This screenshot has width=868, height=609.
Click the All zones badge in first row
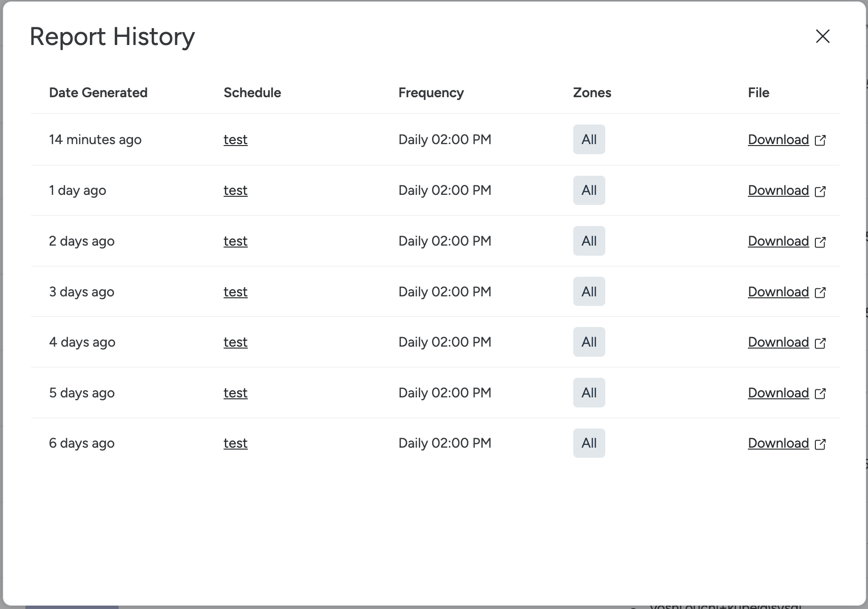[589, 139]
